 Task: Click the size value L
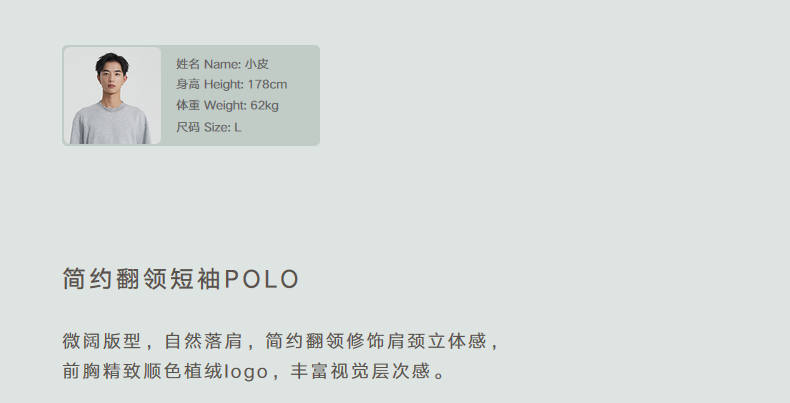(238, 127)
